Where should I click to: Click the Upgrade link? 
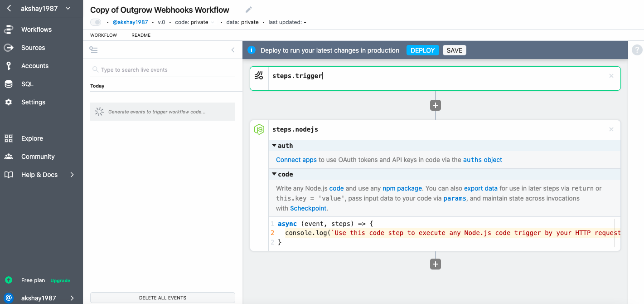point(60,281)
